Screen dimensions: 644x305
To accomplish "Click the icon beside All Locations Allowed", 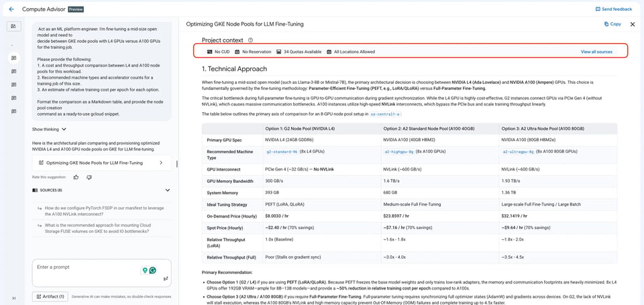I will pyautogui.click(x=329, y=52).
